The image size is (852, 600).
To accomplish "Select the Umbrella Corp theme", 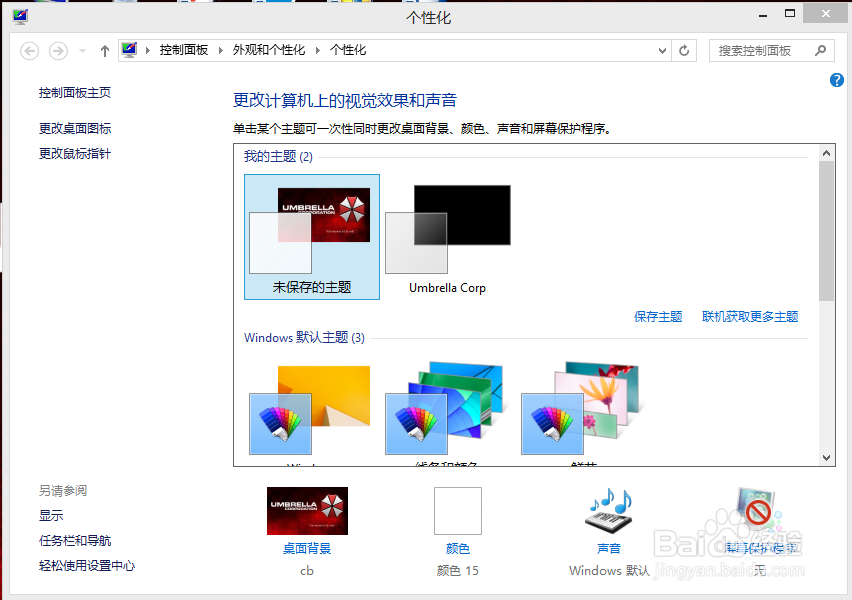I will [x=448, y=237].
